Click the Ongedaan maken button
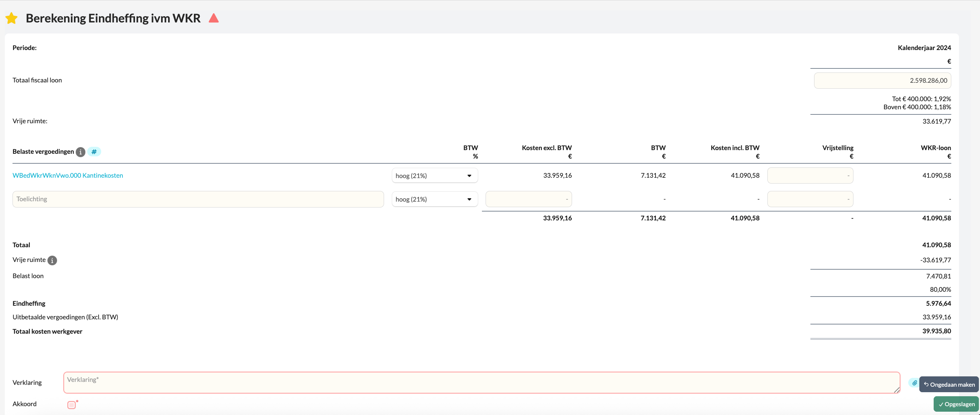The image size is (980, 415). [x=949, y=384]
